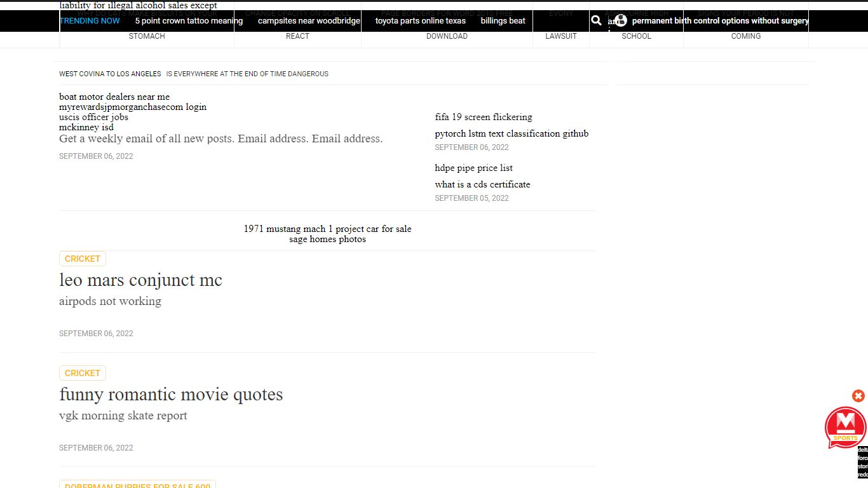Image resolution: width=868 pixels, height=488 pixels.
Task: Open the 'airpods not working' subheading
Action: [x=110, y=301]
